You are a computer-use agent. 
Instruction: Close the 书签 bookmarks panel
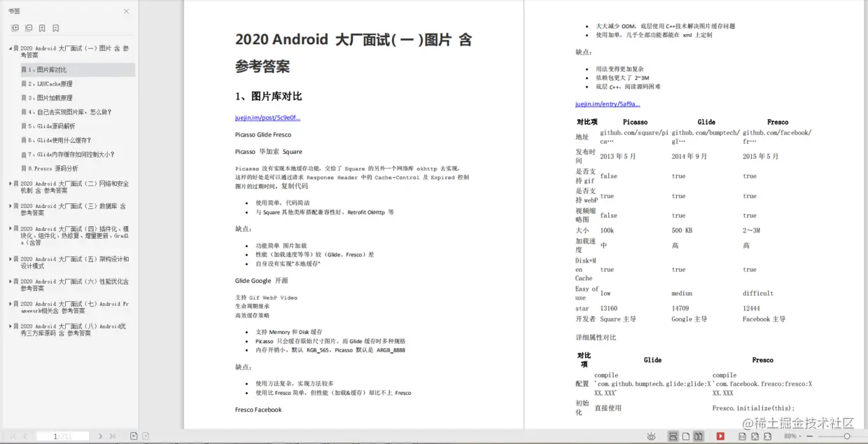coord(127,11)
